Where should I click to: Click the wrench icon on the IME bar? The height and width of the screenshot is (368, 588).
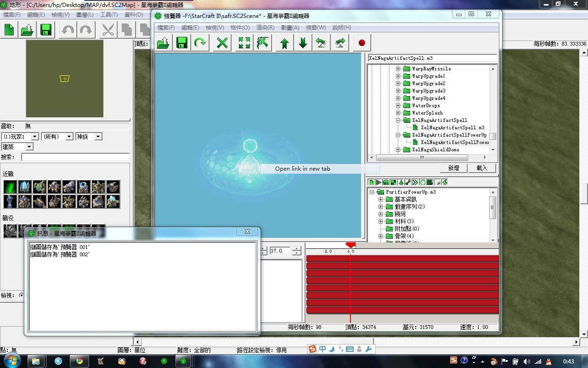[x=368, y=349]
